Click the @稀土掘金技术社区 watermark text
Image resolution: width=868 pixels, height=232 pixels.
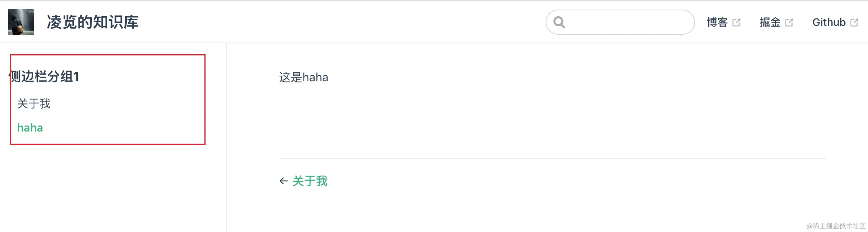836,226
